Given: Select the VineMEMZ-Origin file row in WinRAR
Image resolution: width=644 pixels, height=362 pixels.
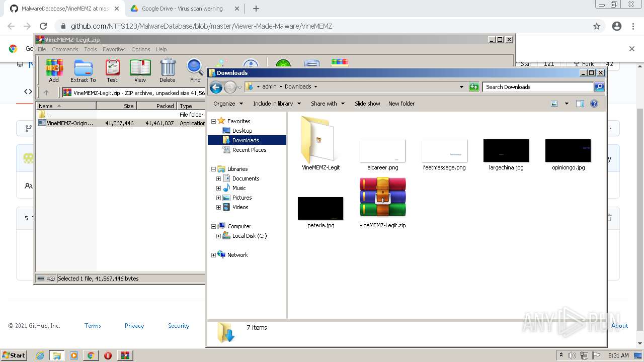Looking at the screenshot, I should (x=121, y=123).
